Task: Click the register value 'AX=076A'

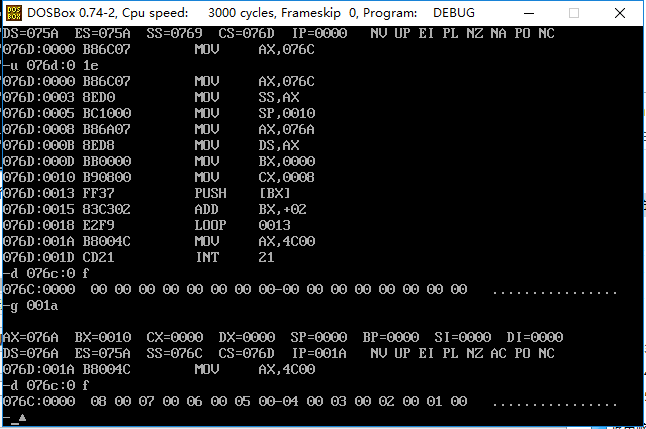Action: click(x=31, y=338)
